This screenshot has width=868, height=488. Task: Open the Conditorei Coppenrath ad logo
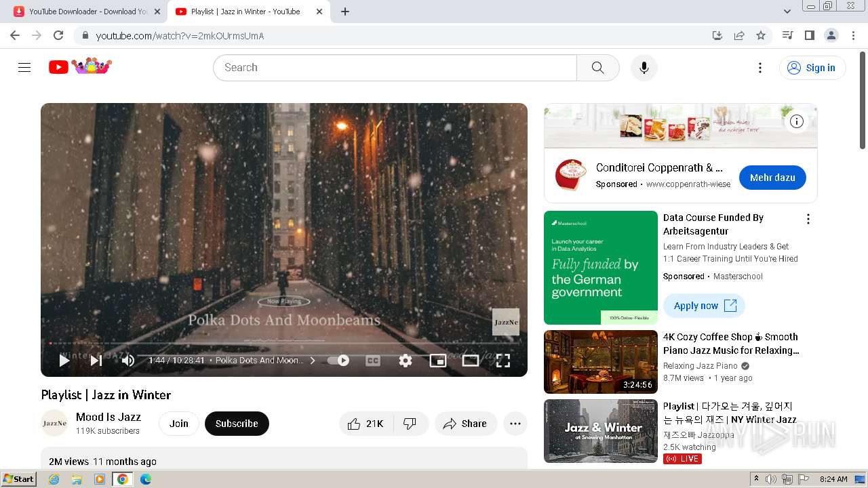(x=570, y=176)
